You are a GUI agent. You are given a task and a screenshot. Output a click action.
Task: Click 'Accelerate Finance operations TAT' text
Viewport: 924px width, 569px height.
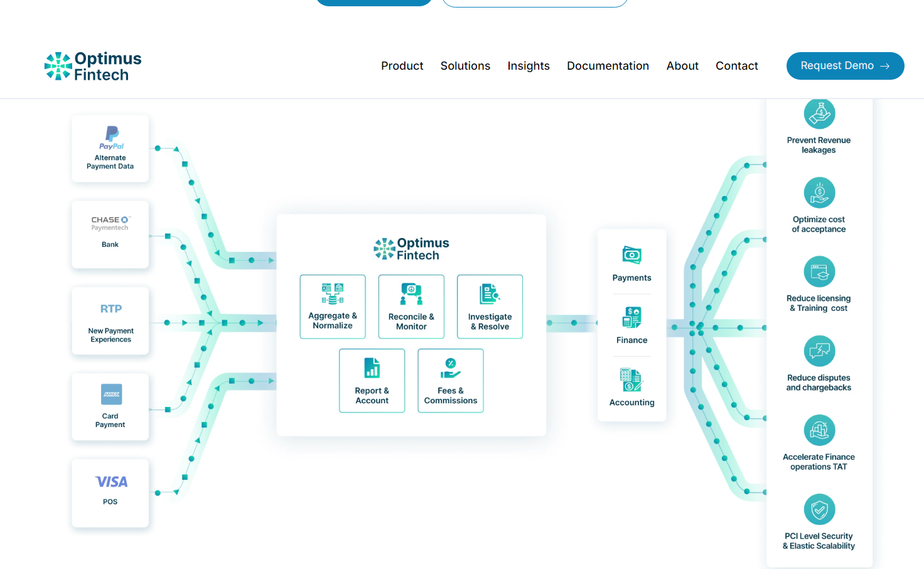tap(819, 462)
